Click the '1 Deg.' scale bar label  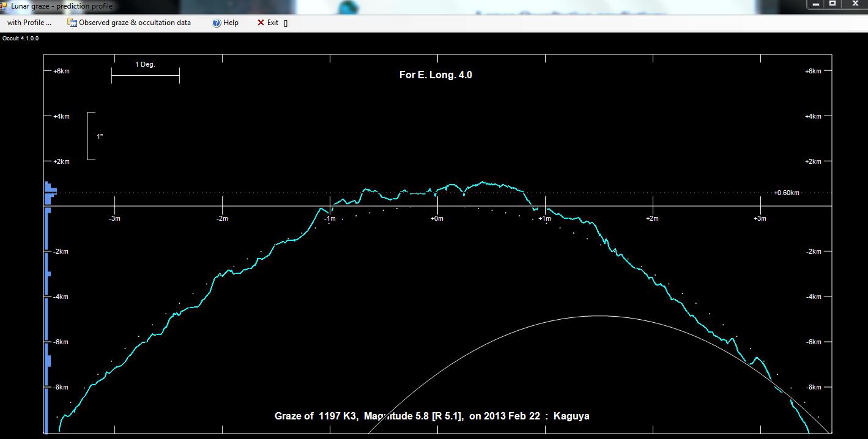[145, 64]
